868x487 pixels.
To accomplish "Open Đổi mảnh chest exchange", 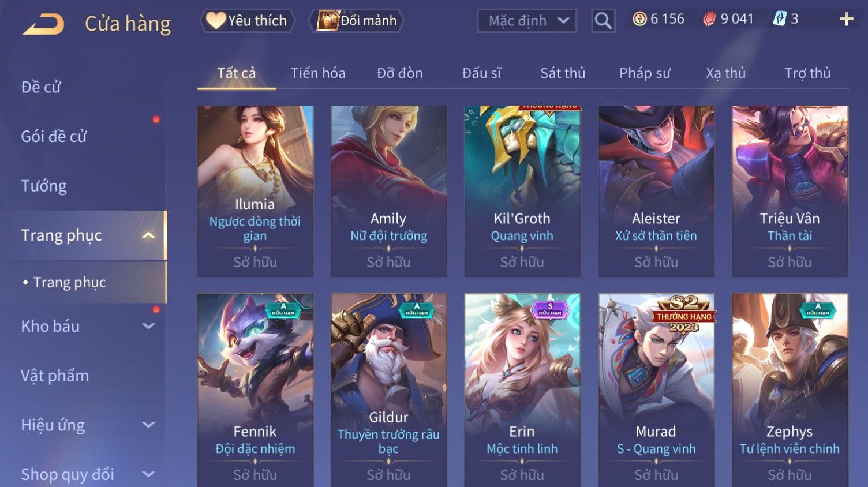I will tap(356, 21).
